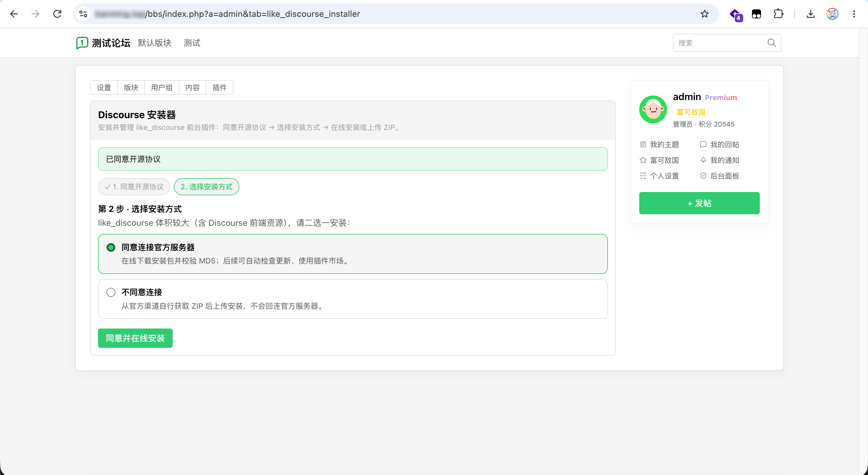
Task: Bookmark this page with the star icon
Action: point(705,14)
